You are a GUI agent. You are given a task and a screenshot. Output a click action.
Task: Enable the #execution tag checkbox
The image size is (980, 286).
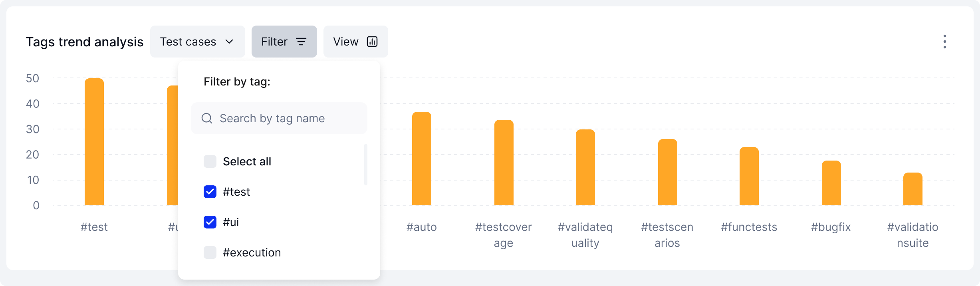(210, 252)
